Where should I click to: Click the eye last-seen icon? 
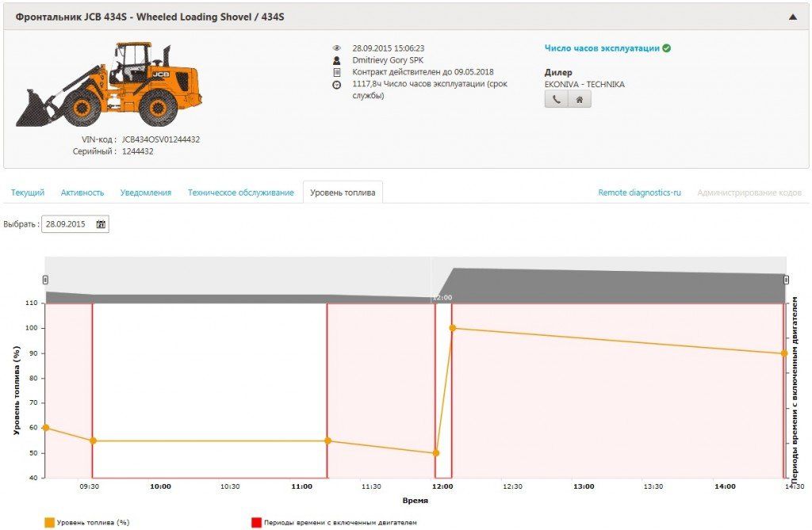pyautogui.click(x=336, y=48)
